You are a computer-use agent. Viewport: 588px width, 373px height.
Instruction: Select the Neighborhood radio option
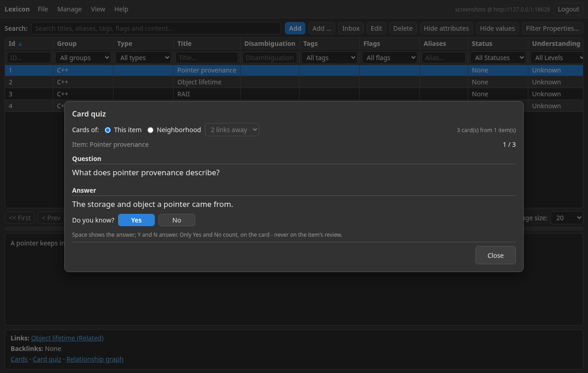(x=150, y=130)
